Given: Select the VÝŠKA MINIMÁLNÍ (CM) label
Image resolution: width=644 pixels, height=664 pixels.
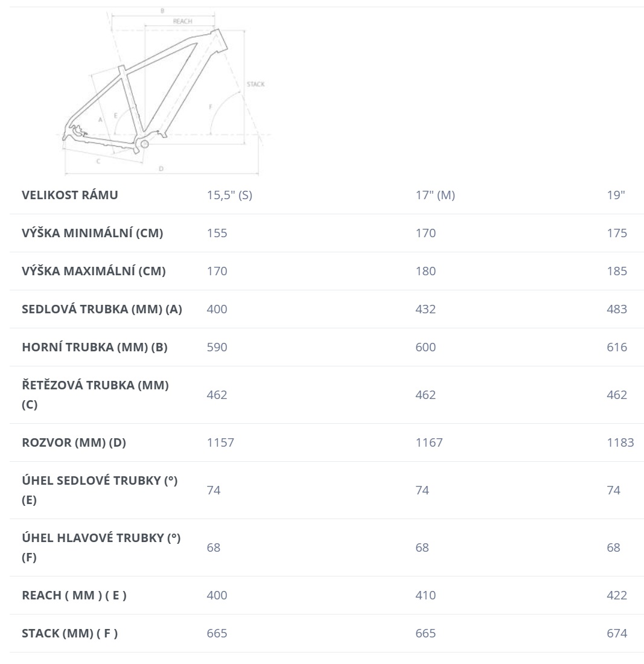Looking at the screenshot, I should [92, 234].
